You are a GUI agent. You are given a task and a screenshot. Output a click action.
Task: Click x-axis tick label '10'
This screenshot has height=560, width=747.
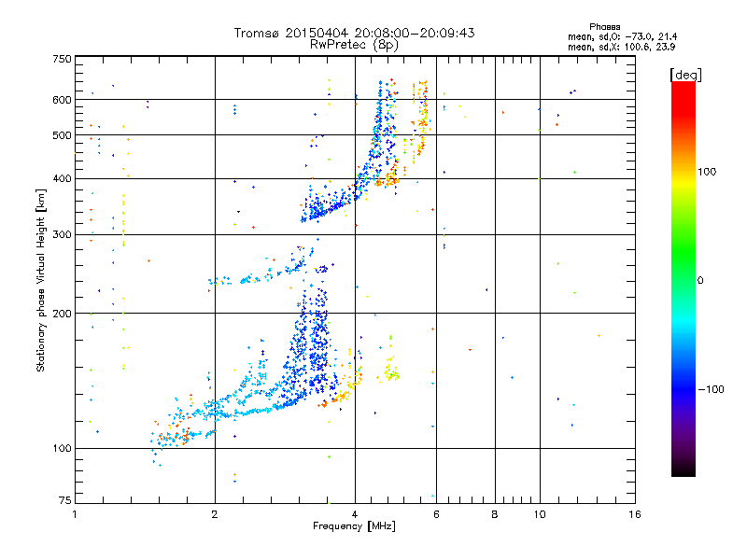[540, 514]
